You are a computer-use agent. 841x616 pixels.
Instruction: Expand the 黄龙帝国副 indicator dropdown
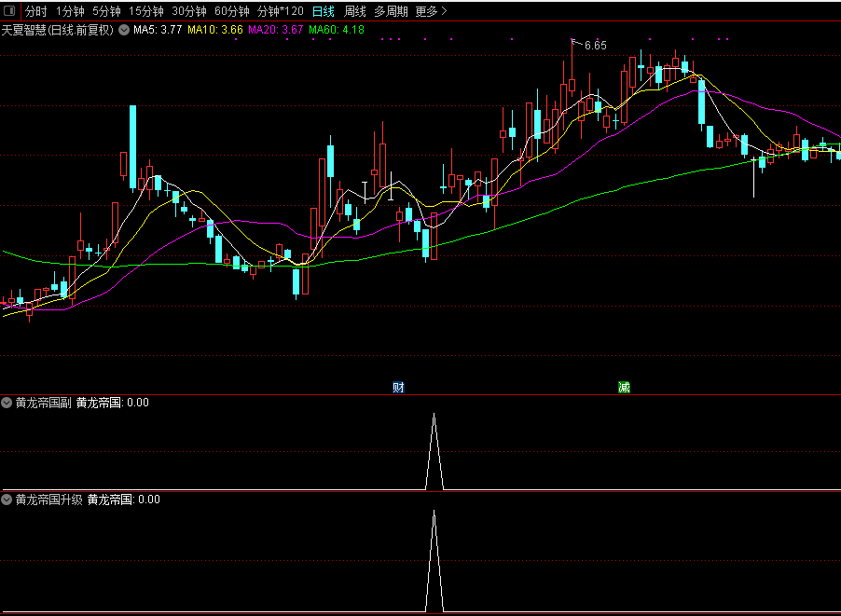[7, 403]
